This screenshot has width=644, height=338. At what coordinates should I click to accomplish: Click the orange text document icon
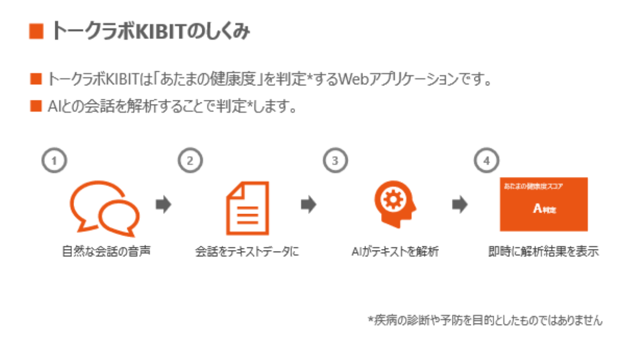click(x=246, y=208)
